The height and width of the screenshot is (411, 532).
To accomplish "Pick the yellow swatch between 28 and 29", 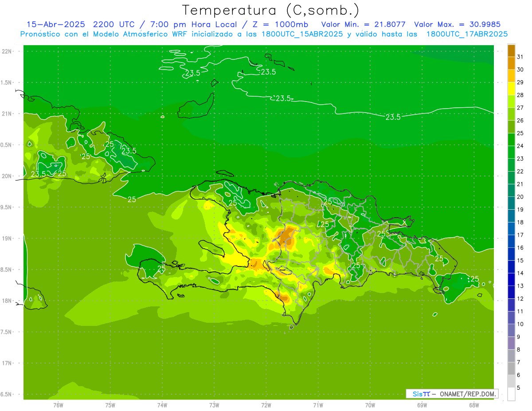I will pos(511,88).
